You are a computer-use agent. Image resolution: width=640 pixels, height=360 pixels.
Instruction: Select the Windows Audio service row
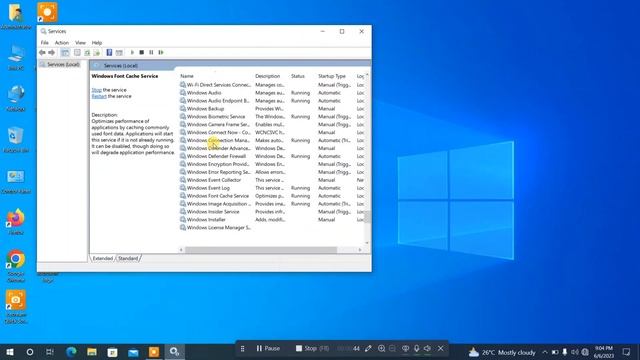coord(271,93)
